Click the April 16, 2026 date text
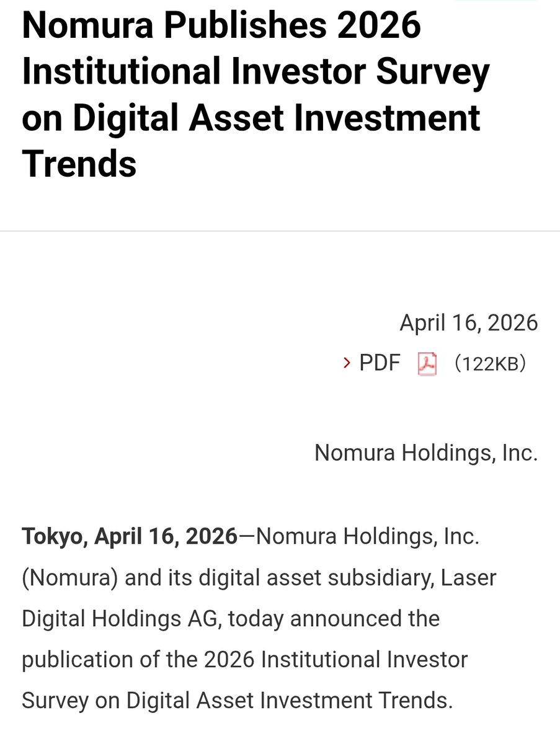 [x=470, y=322]
